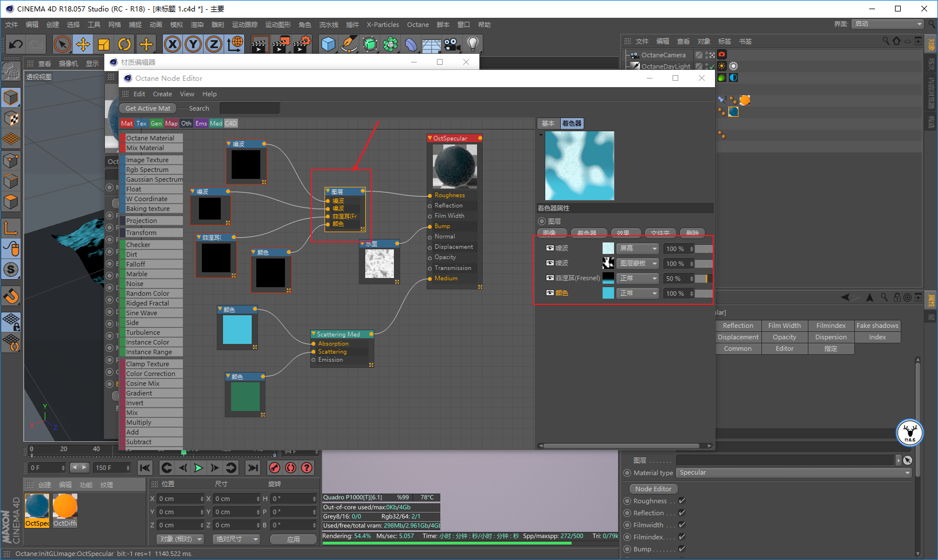
Task: Open 颜色 layer 正常 blend mode dropdown
Action: click(x=638, y=293)
